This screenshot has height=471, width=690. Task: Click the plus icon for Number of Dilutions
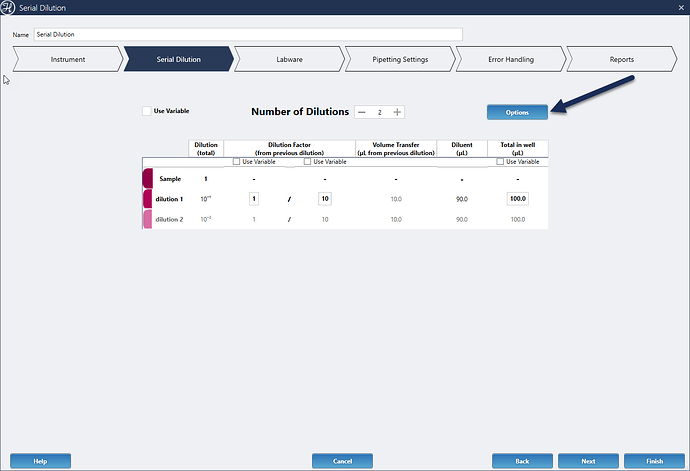pyautogui.click(x=397, y=112)
